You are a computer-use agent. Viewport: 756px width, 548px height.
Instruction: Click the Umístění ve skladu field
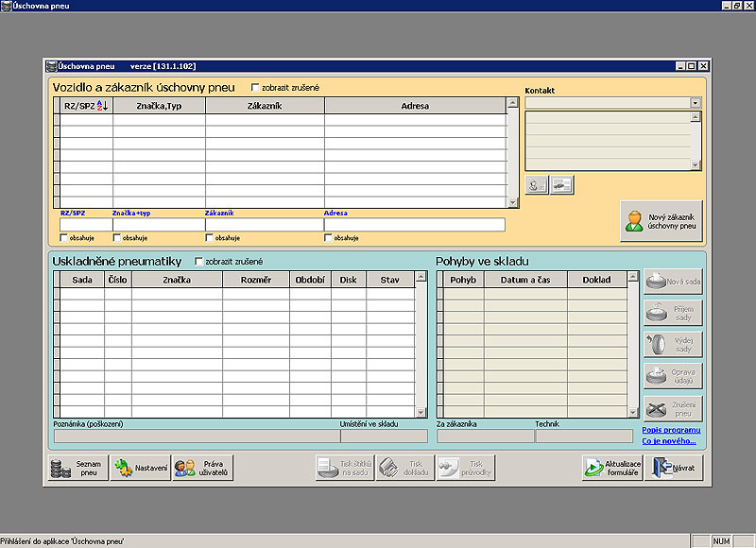[x=384, y=437]
